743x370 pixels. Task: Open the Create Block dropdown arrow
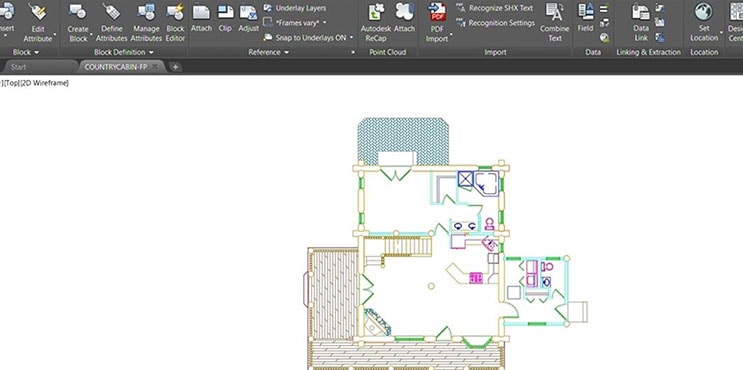tap(91, 35)
